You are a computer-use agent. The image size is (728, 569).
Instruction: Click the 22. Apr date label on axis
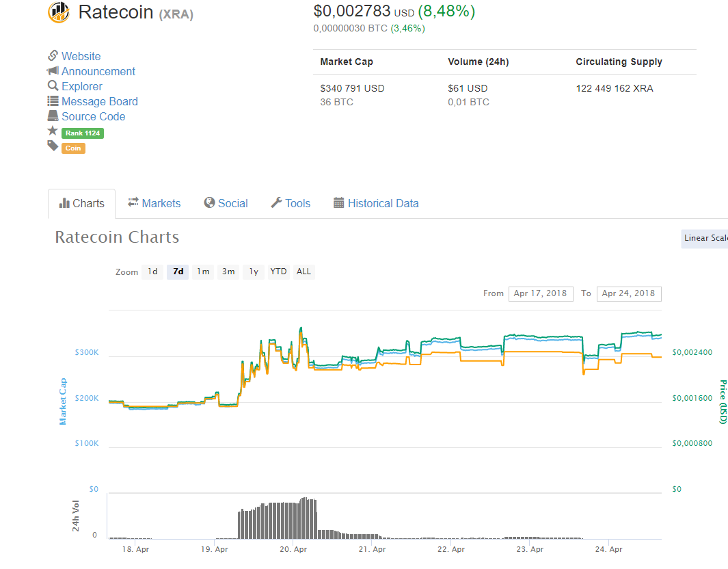pyautogui.click(x=451, y=549)
